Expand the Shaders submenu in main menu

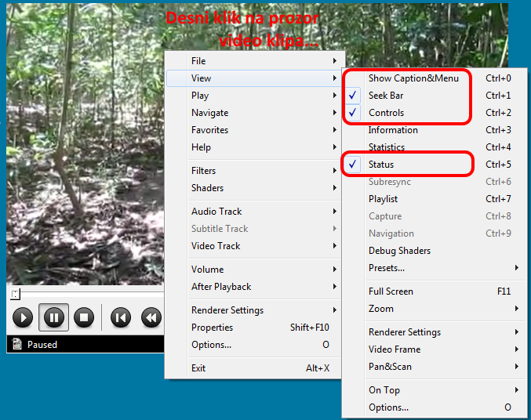pyautogui.click(x=254, y=188)
